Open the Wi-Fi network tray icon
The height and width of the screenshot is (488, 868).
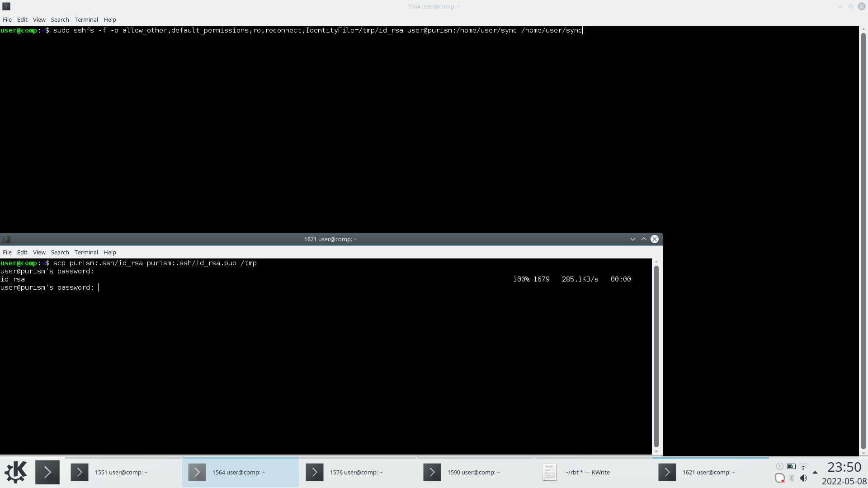click(803, 466)
